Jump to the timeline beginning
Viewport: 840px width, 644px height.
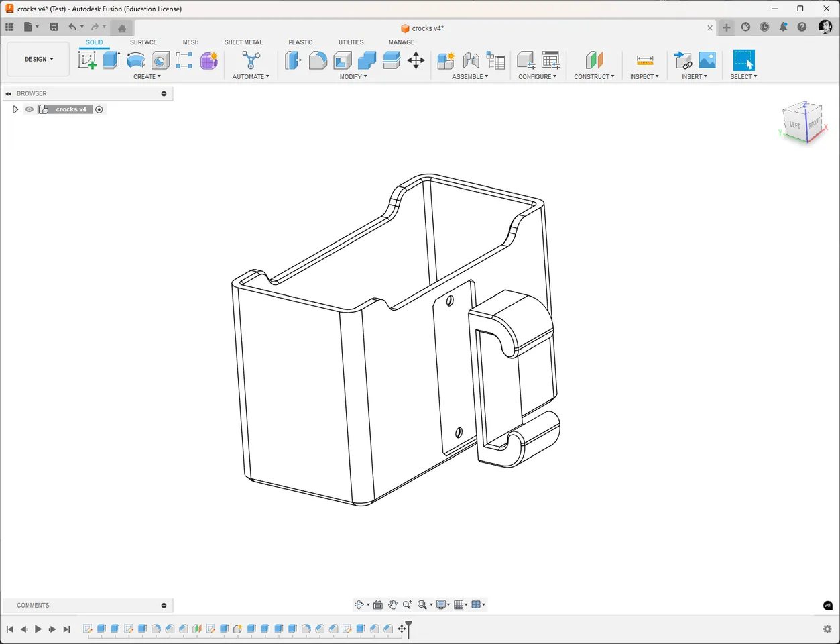tap(9, 629)
